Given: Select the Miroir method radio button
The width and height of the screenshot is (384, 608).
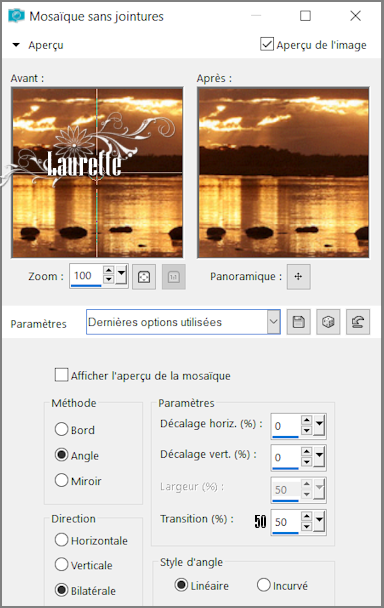Looking at the screenshot, I should click(61, 480).
